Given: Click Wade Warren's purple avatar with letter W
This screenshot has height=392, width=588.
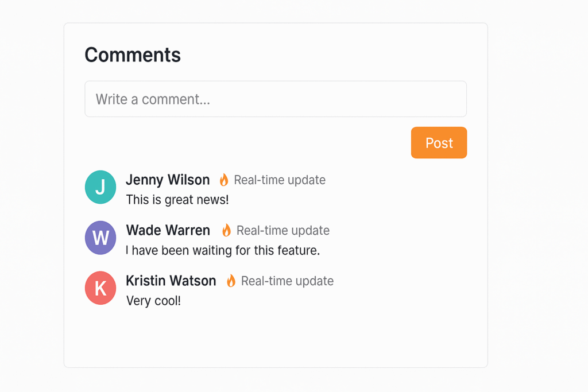Looking at the screenshot, I should pos(100,238).
